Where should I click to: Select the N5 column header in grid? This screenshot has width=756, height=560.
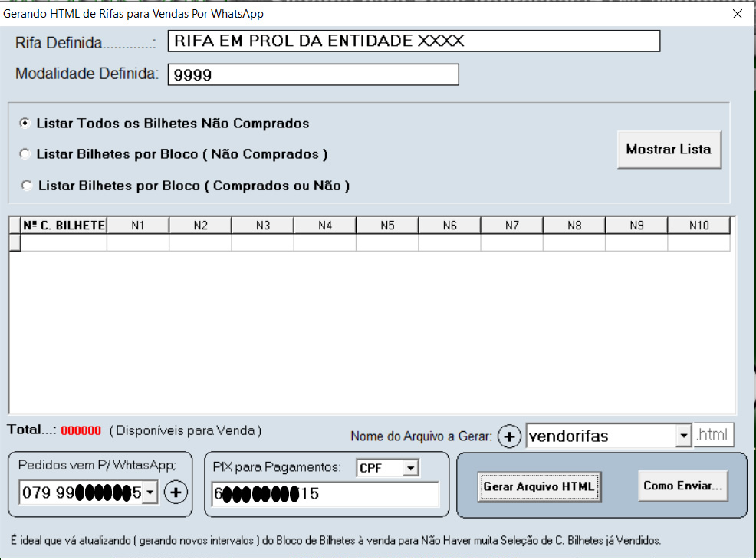click(387, 226)
